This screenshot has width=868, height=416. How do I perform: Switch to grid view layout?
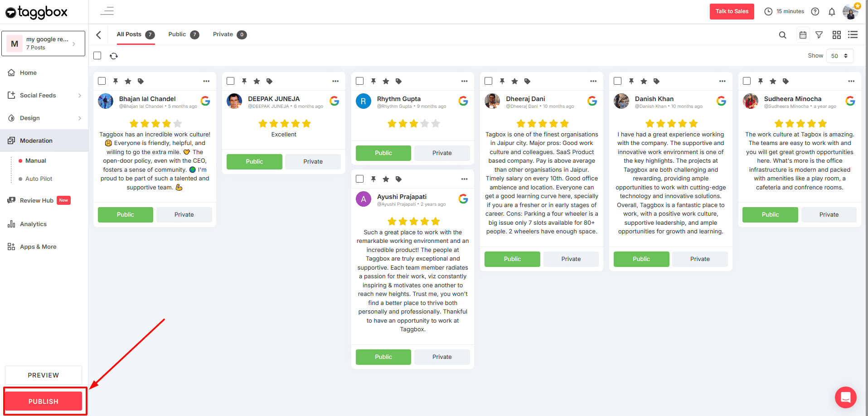pyautogui.click(x=836, y=35)
